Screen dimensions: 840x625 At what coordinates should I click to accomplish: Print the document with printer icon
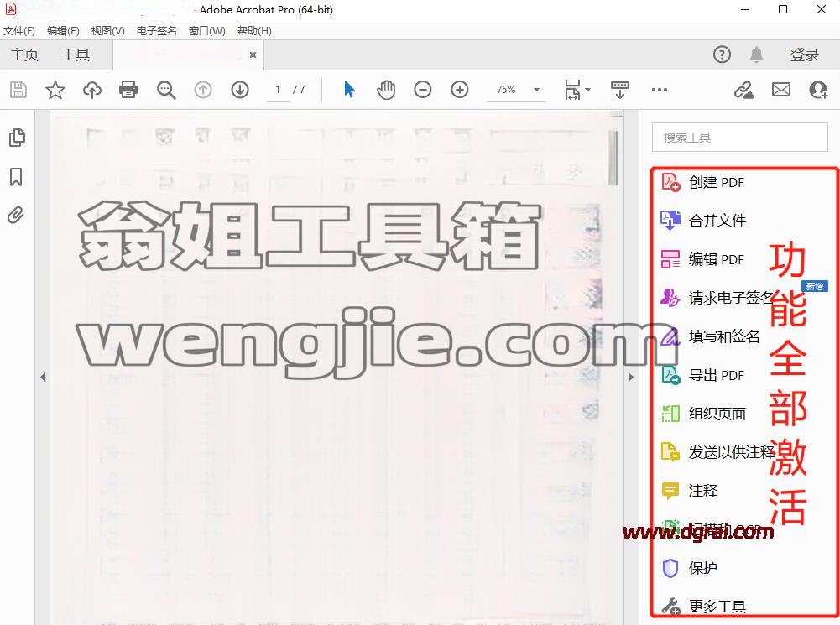pyautogui.click(x=128, y=90)
